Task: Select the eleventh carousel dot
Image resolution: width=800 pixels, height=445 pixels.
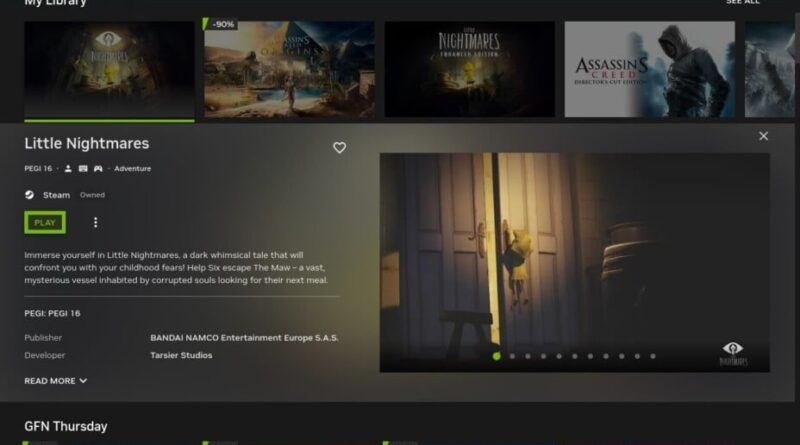Action: [653, 356]
